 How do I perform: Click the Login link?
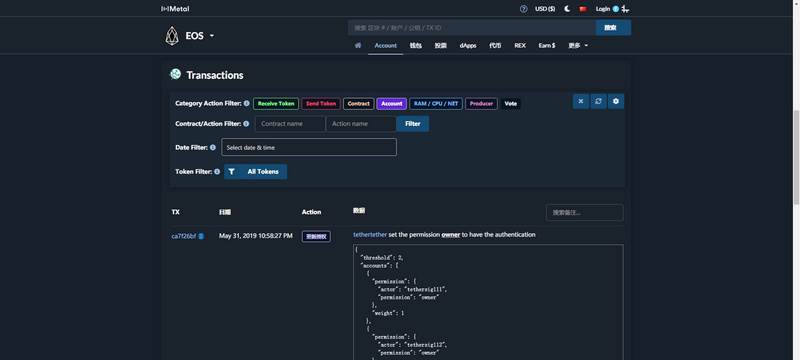tap(603, 9)
